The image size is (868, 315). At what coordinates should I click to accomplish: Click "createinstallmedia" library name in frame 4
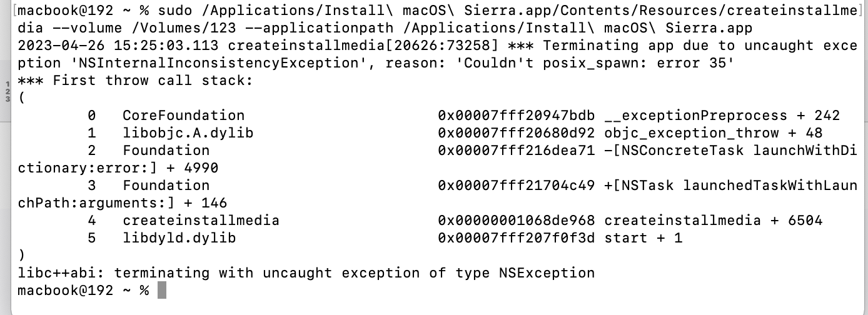pos(201,221)
